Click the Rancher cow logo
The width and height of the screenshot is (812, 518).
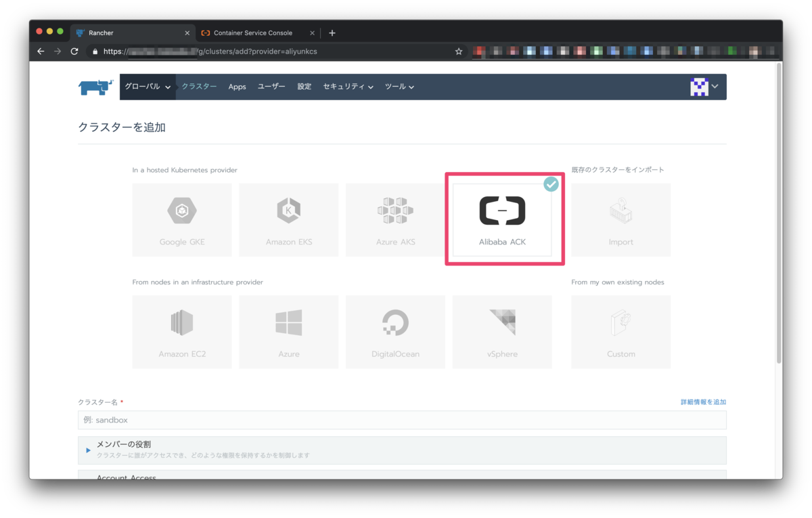(x=96, y=87)
